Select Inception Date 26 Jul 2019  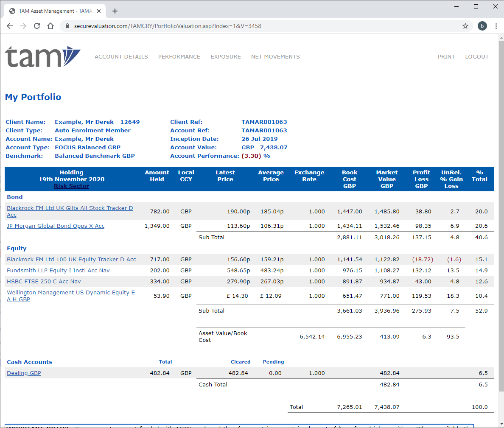[259, 139]
